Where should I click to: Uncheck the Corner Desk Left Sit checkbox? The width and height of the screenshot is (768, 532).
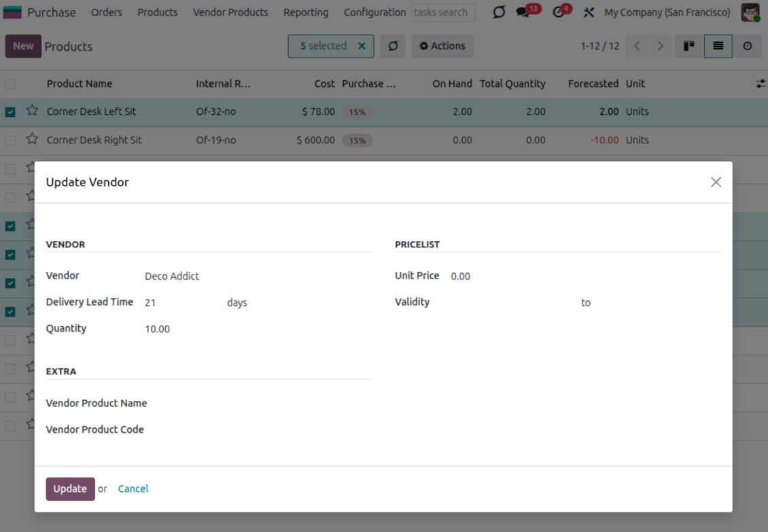10,112
